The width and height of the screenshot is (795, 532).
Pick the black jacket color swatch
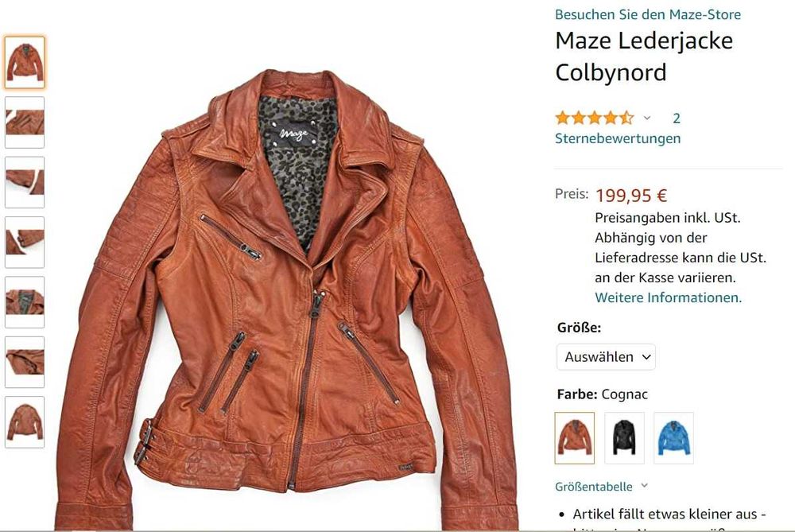pos(624,438)
